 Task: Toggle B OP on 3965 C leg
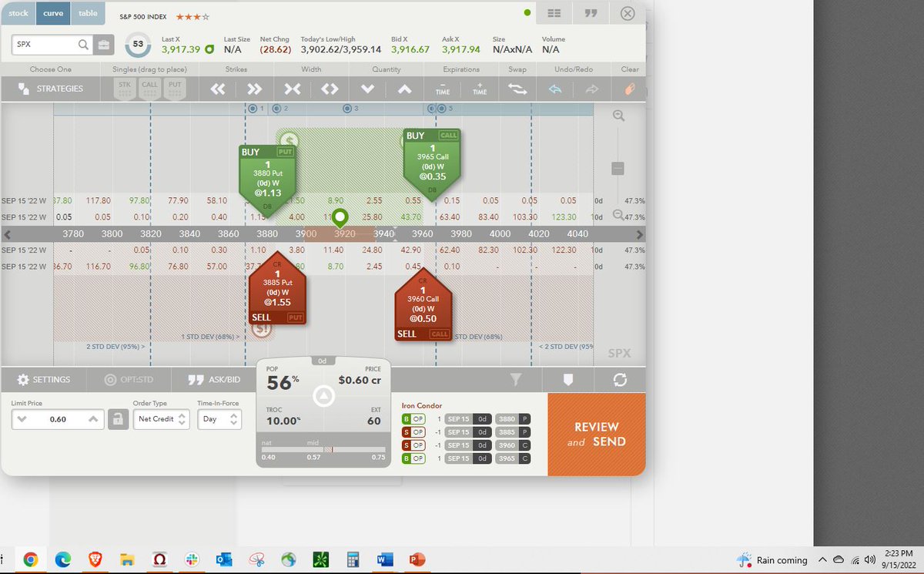[x=413, y=458]
